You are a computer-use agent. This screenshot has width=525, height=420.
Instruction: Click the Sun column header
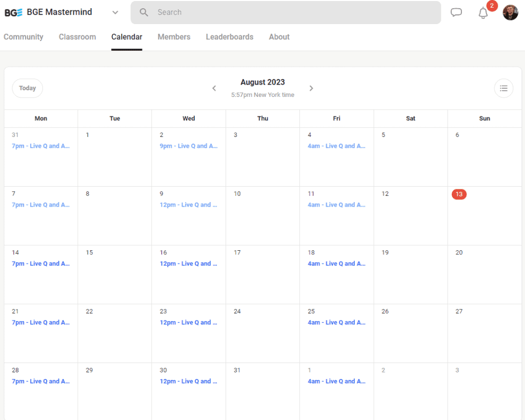click(484, 118)
